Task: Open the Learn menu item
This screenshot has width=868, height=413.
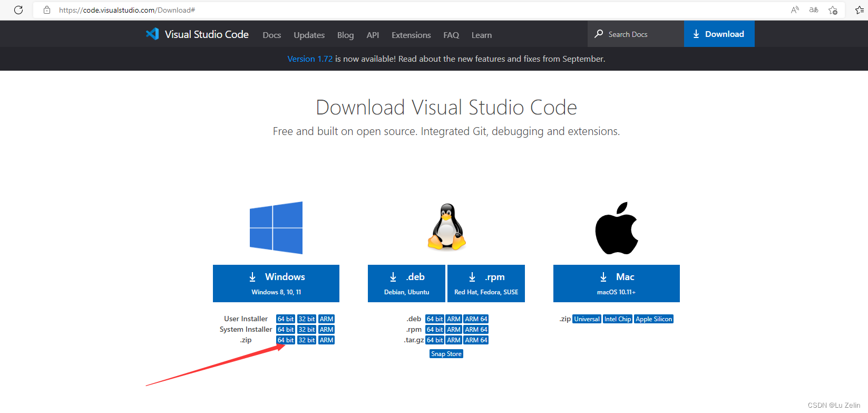Action: click(482, 35)
